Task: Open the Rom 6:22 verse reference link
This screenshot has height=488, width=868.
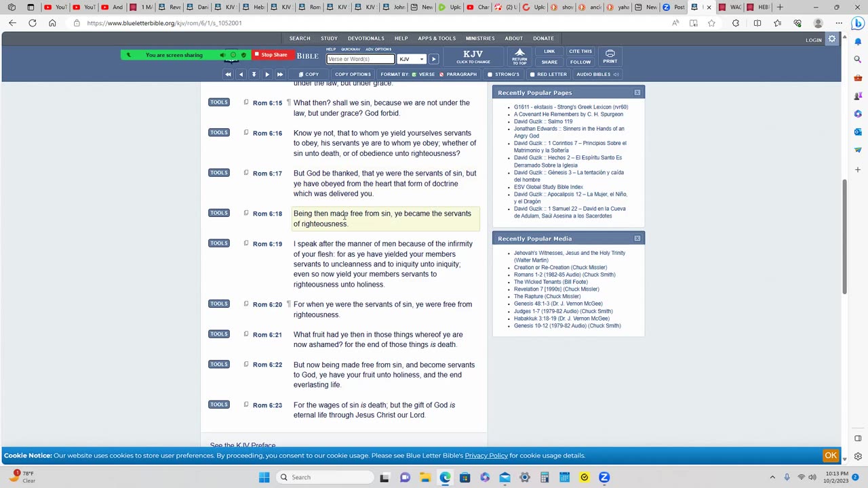Action: tap(267, 365)
